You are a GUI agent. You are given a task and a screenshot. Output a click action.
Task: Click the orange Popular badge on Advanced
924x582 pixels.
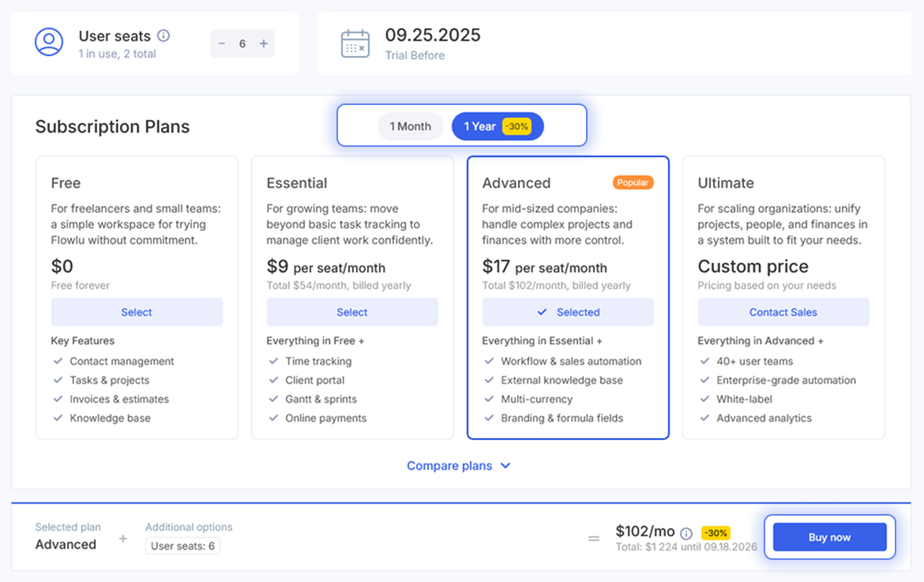[x=633, y=182]
